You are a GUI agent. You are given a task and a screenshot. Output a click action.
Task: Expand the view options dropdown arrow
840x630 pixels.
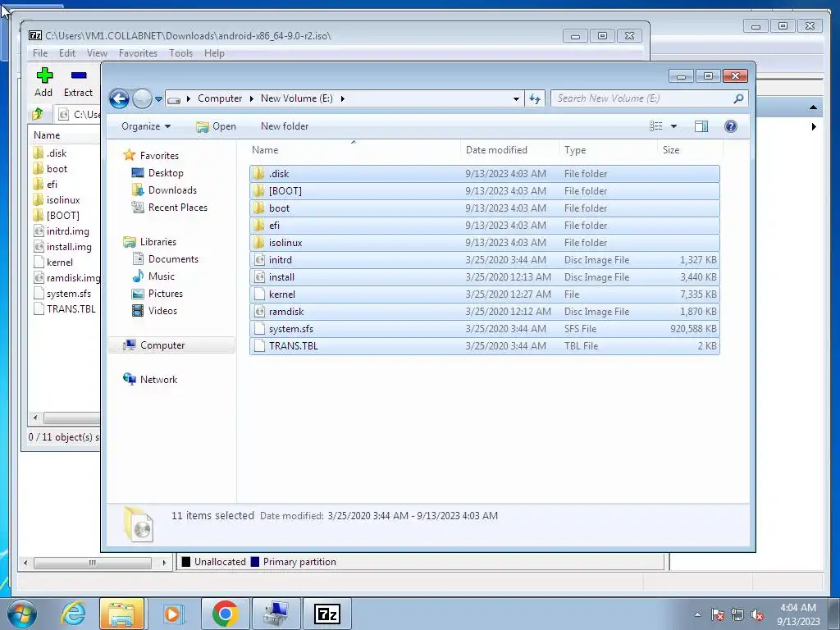(674, 126)
